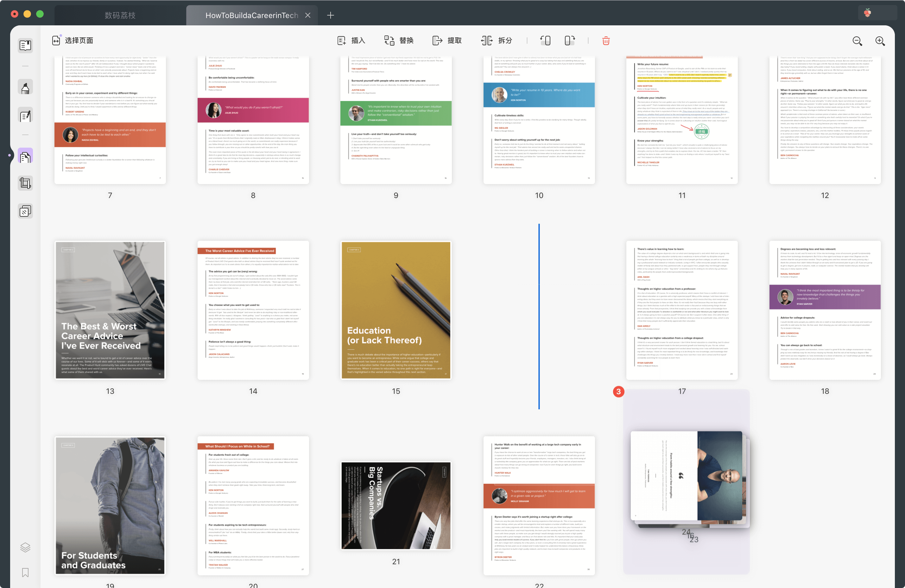Click the 提取 extract pages button
The width and height of the screenshot is (905, 588).
pyautogui.click(x=447, y=41)
